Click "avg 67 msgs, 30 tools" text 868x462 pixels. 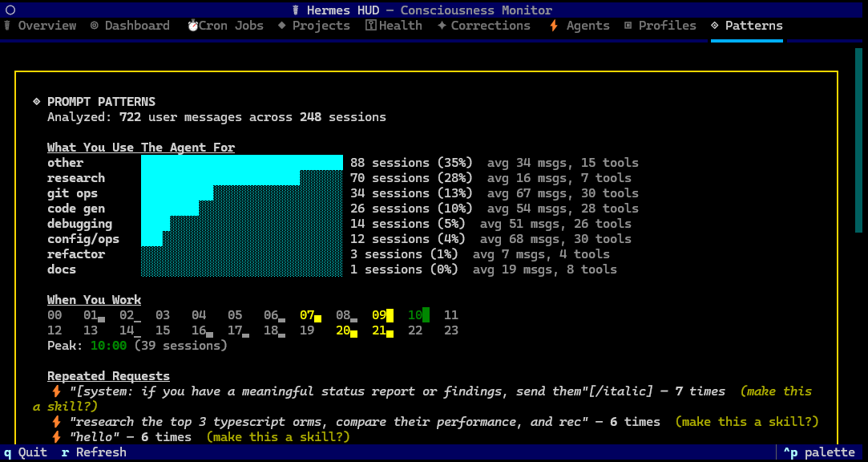pyautogui.click(x=563, y=193)
